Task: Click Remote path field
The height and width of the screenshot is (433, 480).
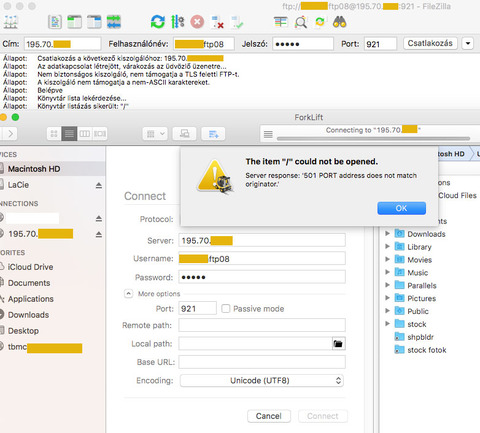Action: [x=262, y=325]
